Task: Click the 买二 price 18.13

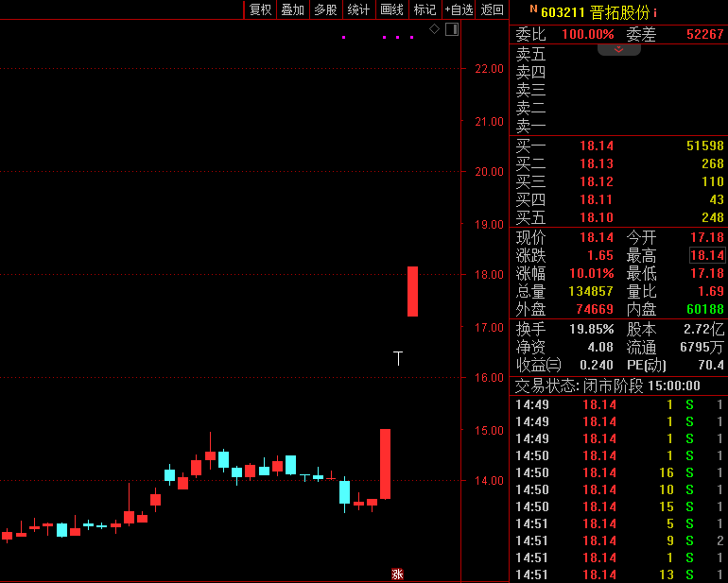Action: [x=597, y=163]
